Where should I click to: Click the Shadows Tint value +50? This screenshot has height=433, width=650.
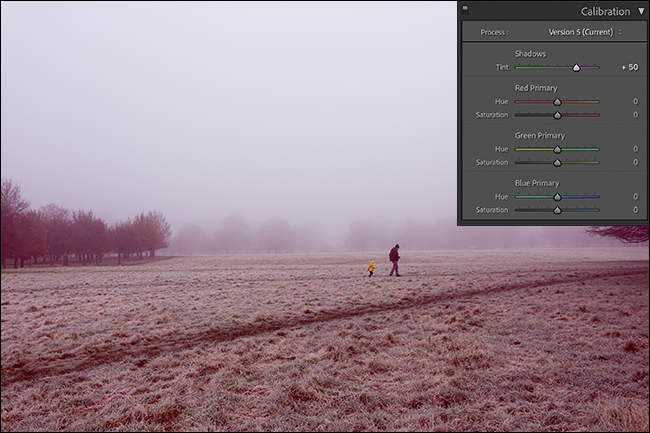(x=629, y=67)
